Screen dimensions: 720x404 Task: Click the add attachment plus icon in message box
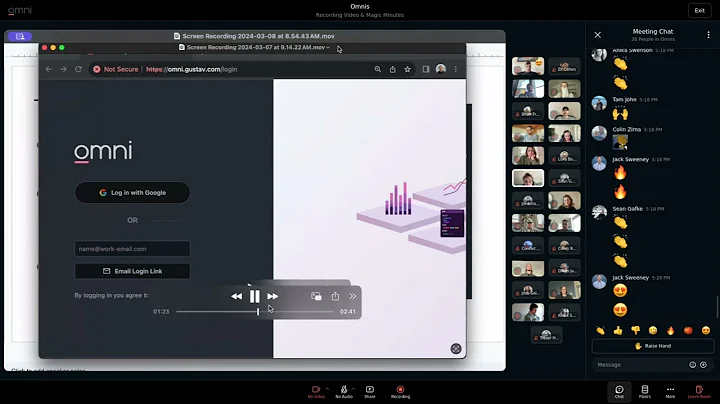pos(703,365)
